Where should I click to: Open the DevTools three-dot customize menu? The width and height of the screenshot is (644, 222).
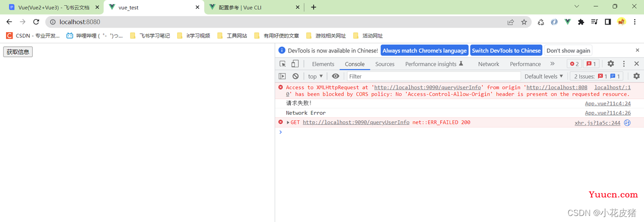(x=624, y=64)
